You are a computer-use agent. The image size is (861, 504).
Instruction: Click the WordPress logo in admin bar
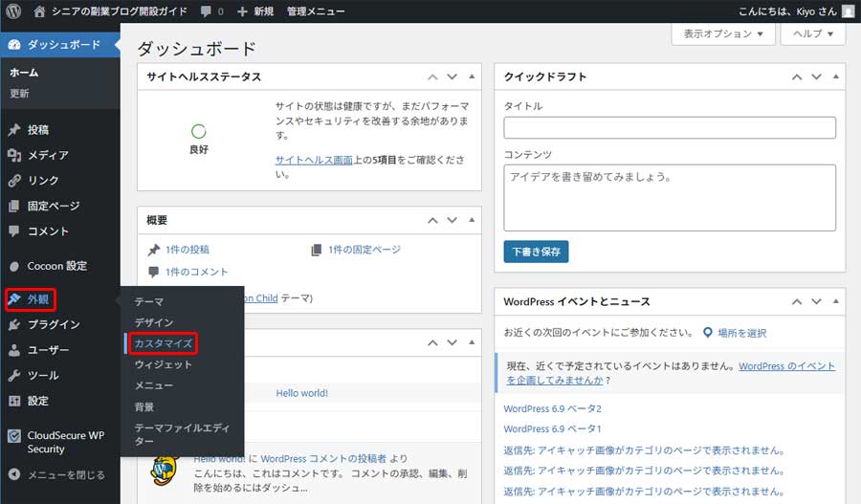point(13,11)
